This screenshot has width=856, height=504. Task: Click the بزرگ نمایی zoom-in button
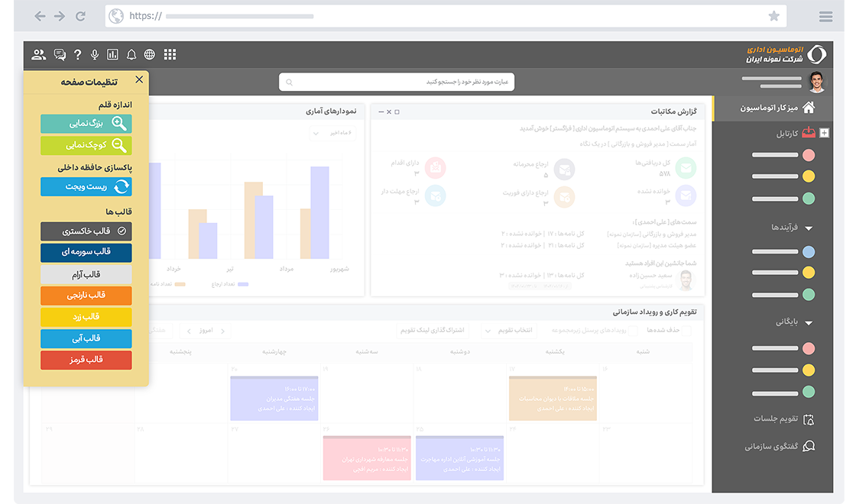click(86, 124)
